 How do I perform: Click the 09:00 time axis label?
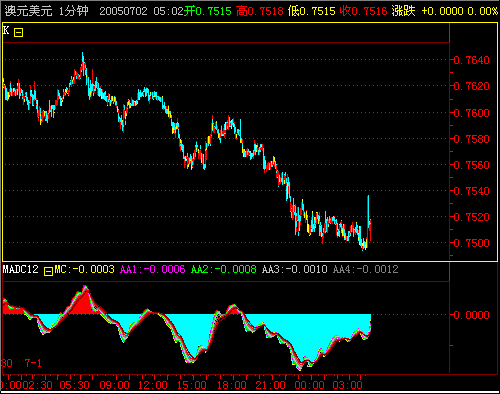pyautogui.click(x=114, y=385)
